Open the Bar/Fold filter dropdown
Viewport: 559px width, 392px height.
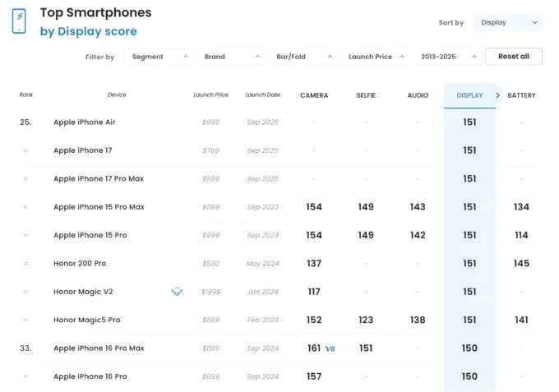(x=303, y=57)
